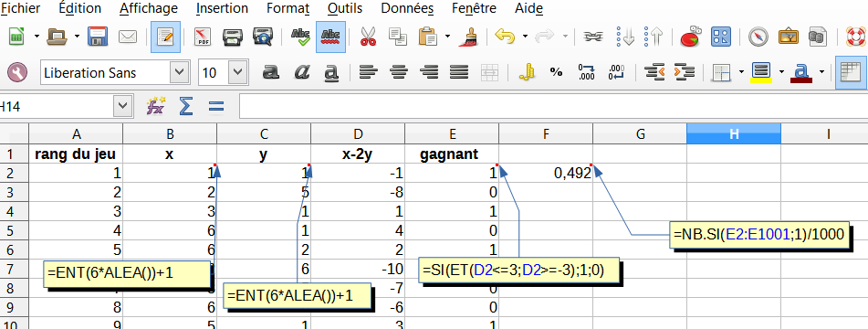
Task: Toggle bold formatting
Action: click(x=271, y=72)
